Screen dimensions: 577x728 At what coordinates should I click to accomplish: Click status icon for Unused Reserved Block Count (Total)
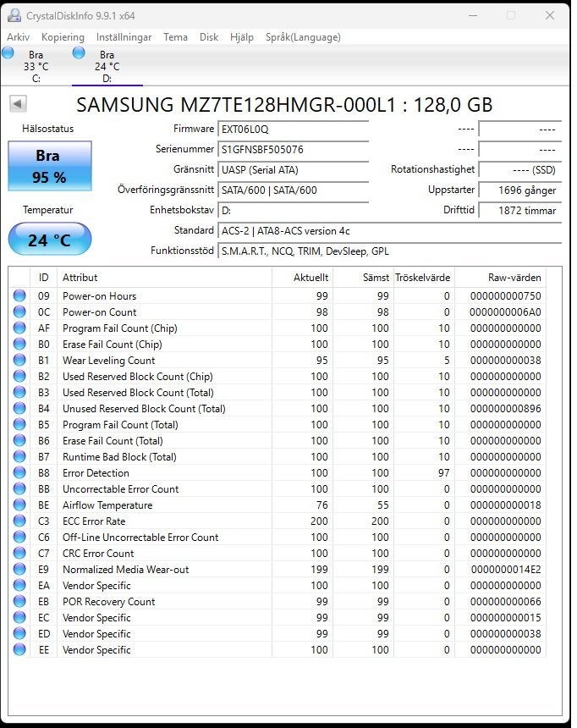click(x=19, y=408)
